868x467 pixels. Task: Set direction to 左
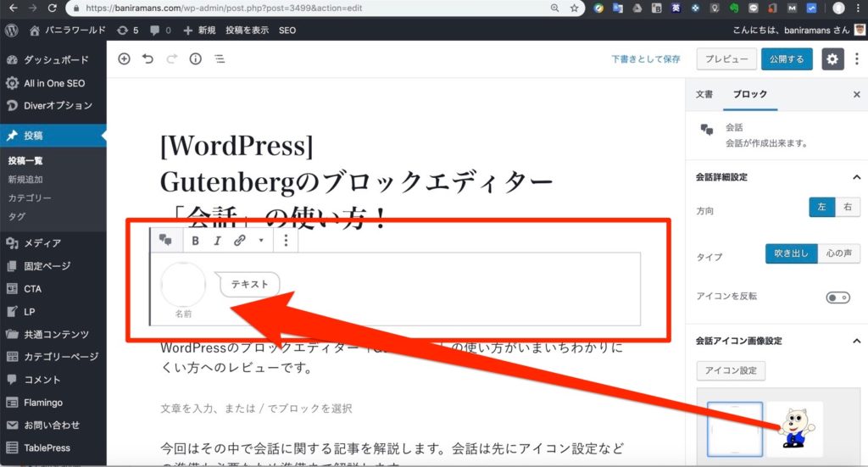(822, 207)
